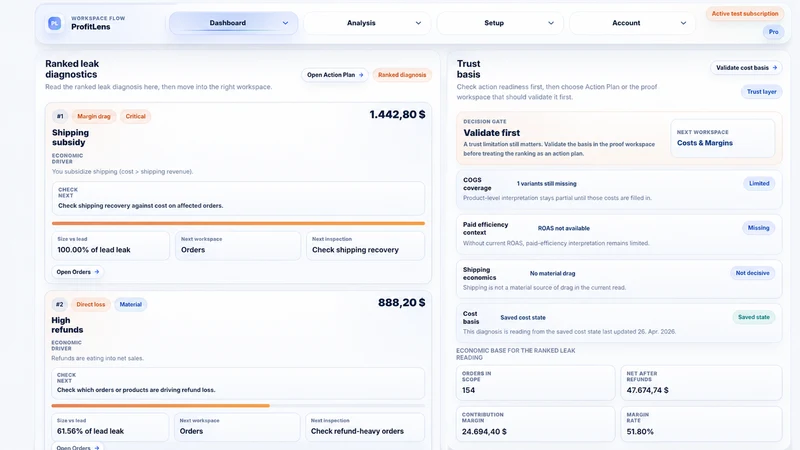Click the Limited status badge for COGS coverage

(759, 184)
